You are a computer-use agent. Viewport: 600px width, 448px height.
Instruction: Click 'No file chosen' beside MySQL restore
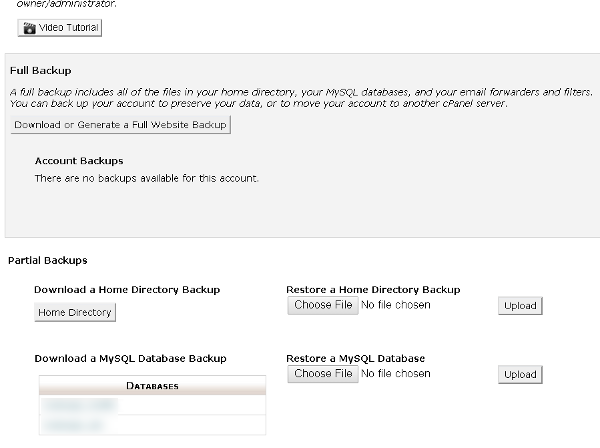point(396,373)
